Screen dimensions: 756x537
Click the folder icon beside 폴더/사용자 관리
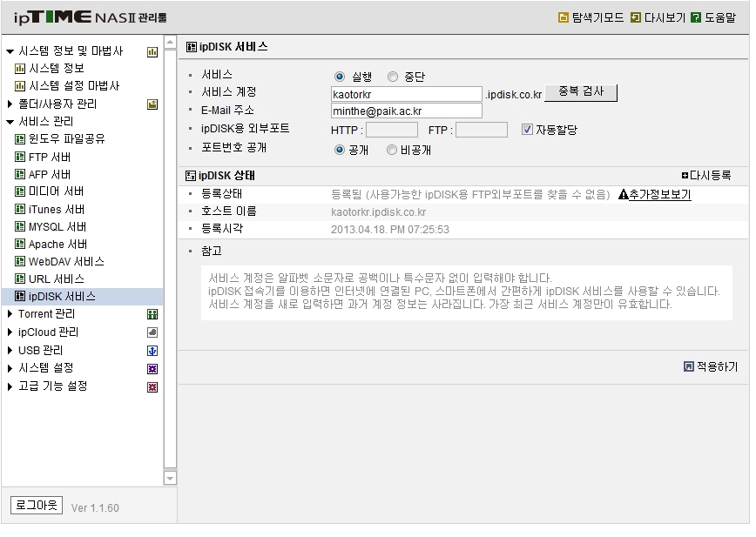pos(152,104)
